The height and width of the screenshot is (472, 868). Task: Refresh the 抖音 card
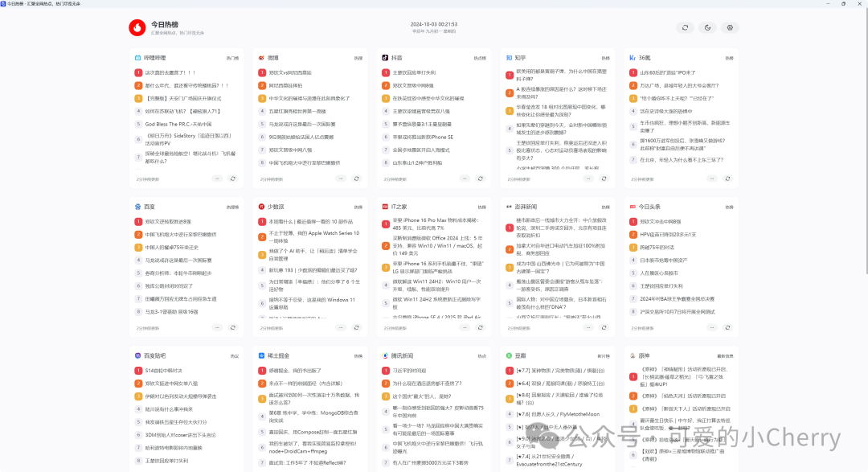[481, 179]
